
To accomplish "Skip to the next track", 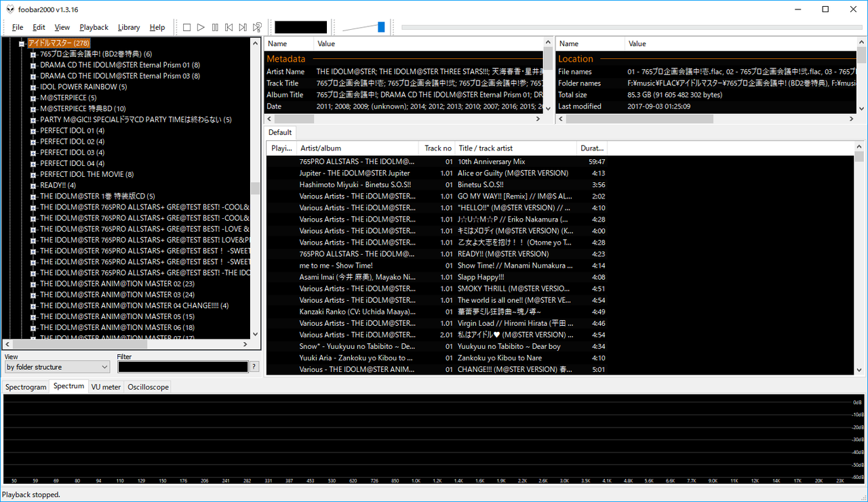I will click(x=243, y=27).
